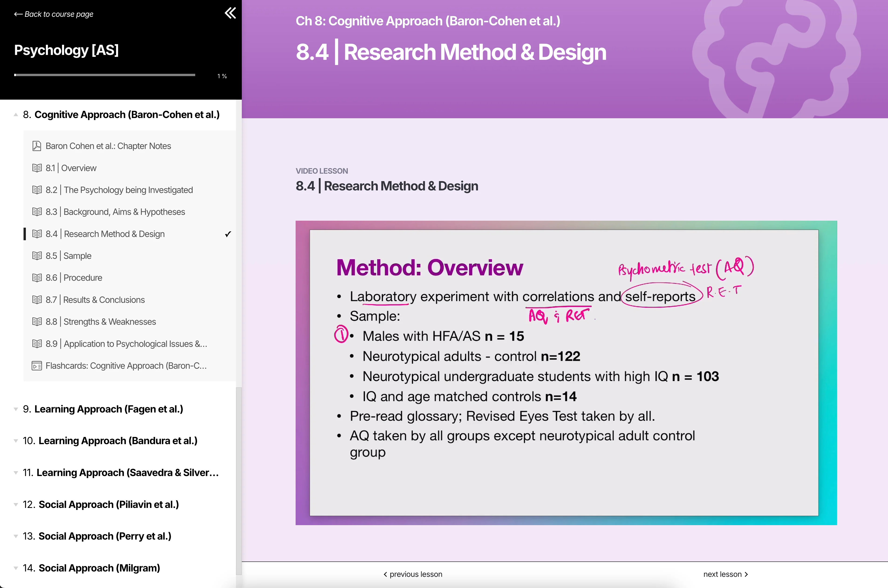Image resolution: width=888 pixels, height=588 pixels.
Task: Go back to course page
Action: 54,14
